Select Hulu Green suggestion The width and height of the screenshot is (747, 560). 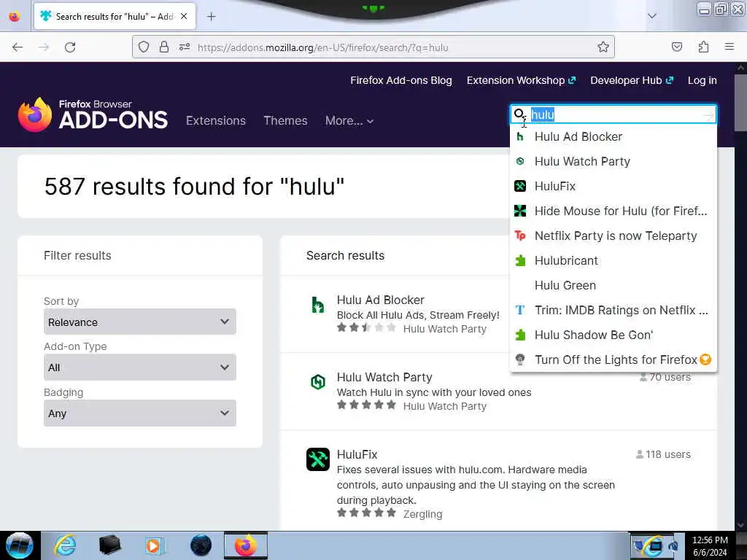point(613,285)
